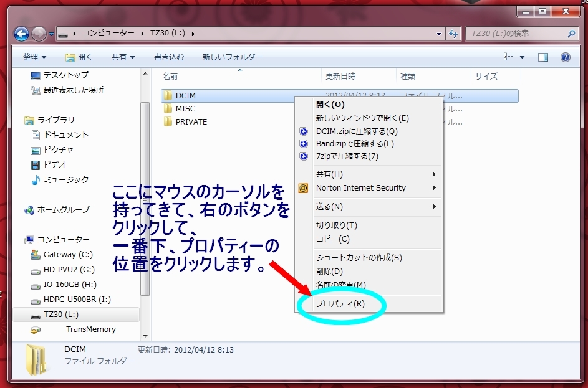Go back with the blue Back arrow
The image size is (588, 388).
click(x=21, y=34)
